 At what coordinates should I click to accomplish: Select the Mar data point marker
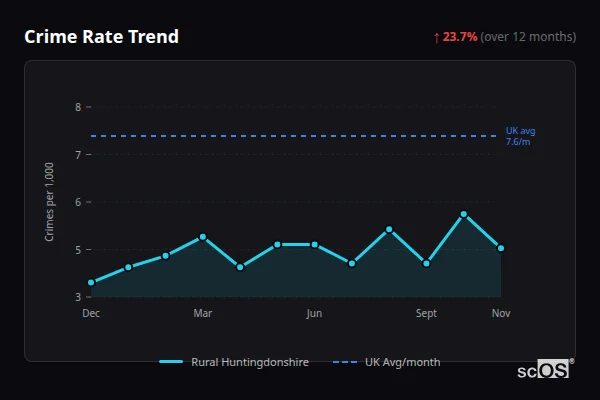pos(203,237)
